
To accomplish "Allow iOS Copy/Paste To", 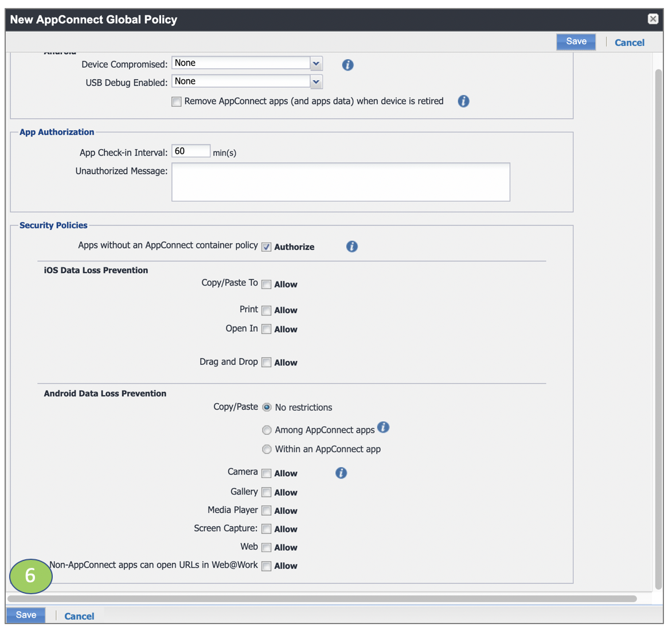I will [x=267, y=285].
